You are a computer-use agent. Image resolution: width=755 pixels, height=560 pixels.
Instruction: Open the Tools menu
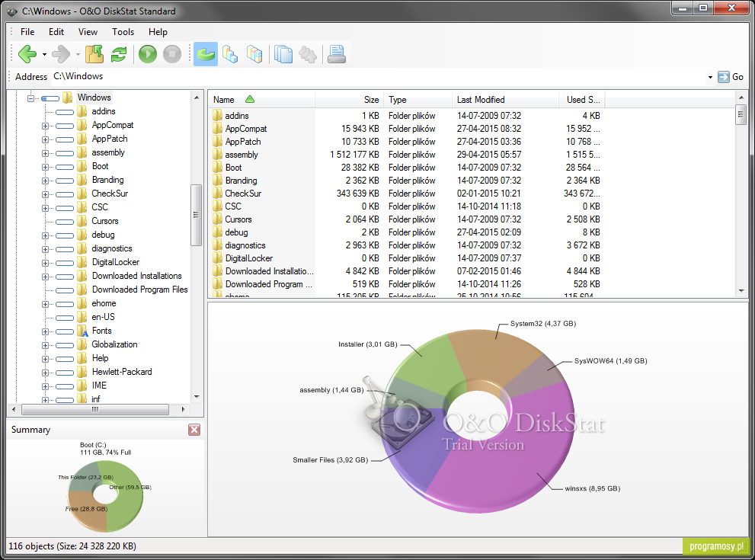pos(123,32)
